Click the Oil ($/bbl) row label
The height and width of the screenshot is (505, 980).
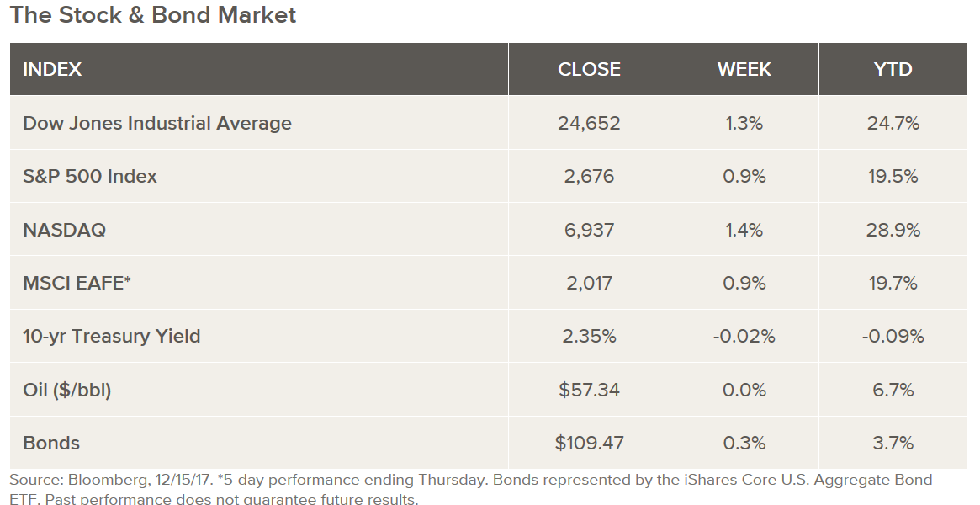point(67,390)
